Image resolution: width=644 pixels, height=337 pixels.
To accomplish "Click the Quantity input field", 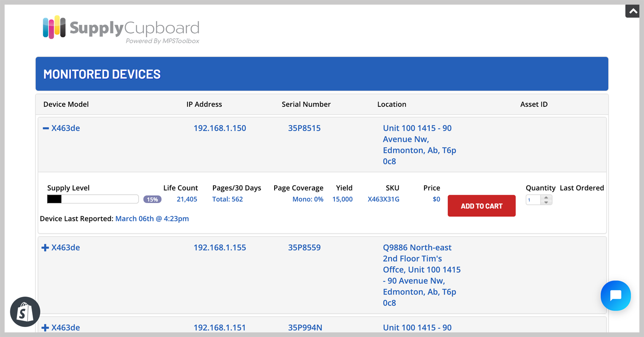I will (534, 200).
